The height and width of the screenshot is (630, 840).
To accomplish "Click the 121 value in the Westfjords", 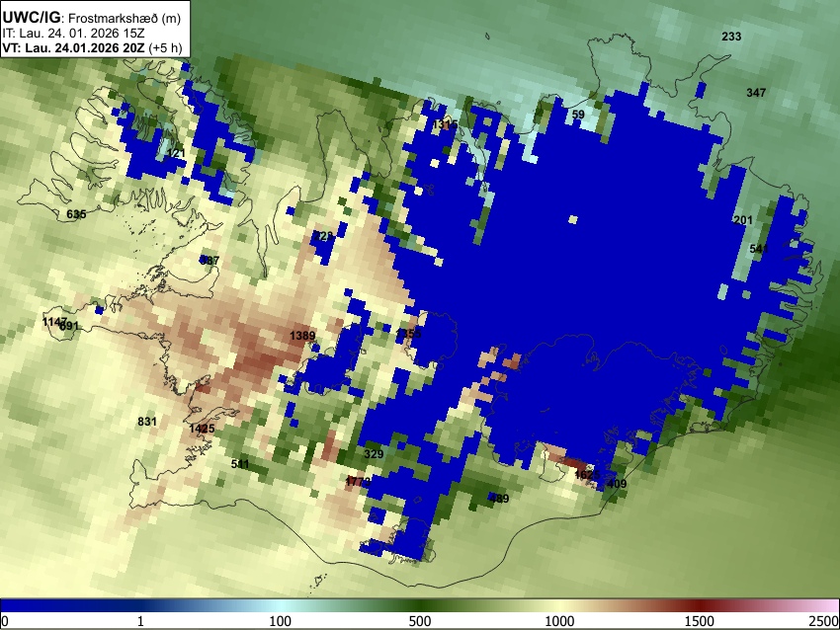I will (x=176, y=154).
